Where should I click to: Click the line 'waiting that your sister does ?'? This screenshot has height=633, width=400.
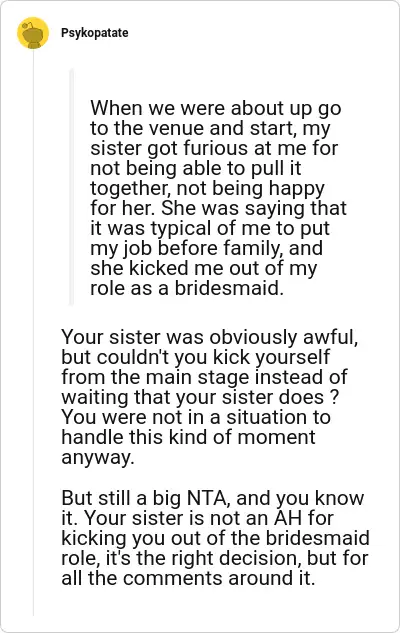point(200,397)
